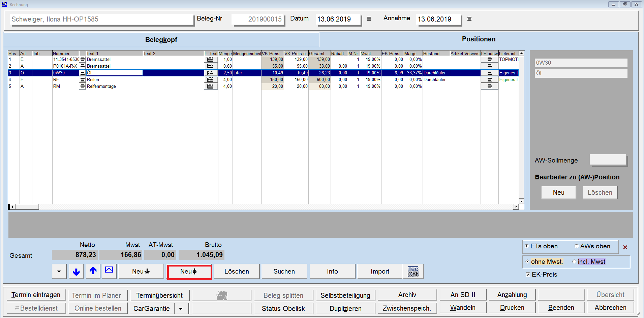Open LF ausw. supplier selection for row 2

[x=490, y=66]
